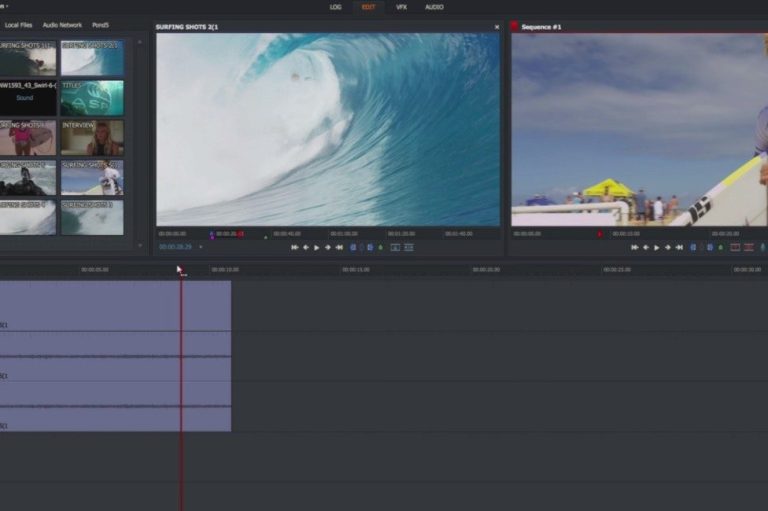Step one frame back in Sequence #1 viewer

pyautogui.click(x=646, y=247)
